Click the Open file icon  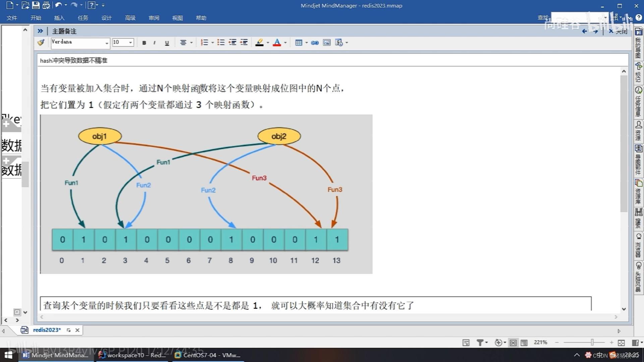[x=25, y=5]
